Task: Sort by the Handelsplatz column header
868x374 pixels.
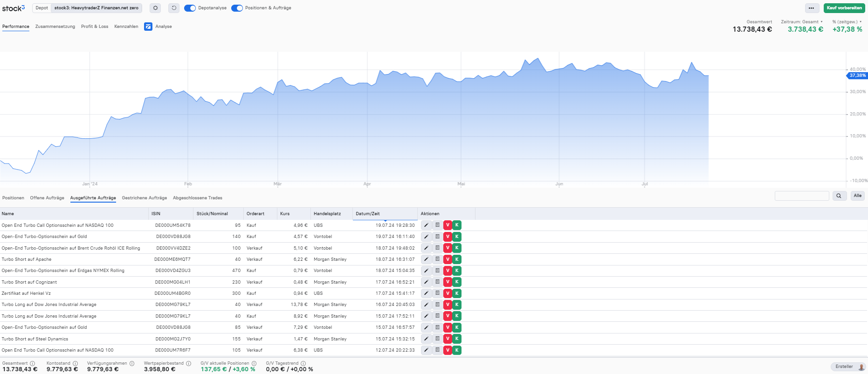Action: (331, 214)
